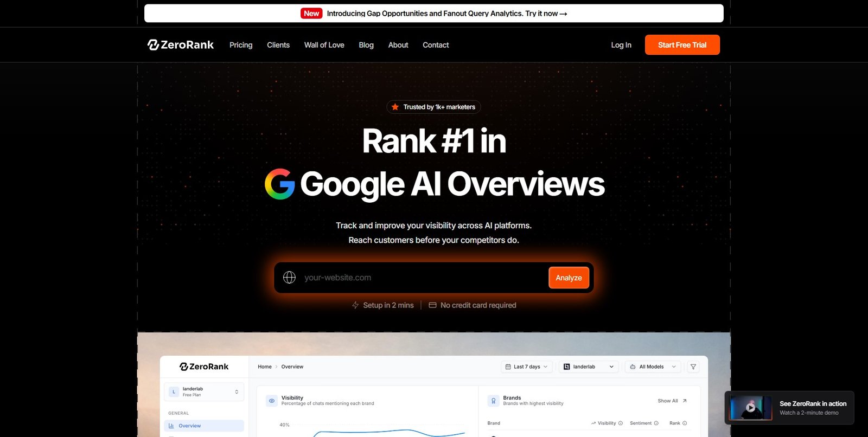Click the Sentiment column info icon
The height and width of the screenshot is (437, 868).
pos(656,423)
